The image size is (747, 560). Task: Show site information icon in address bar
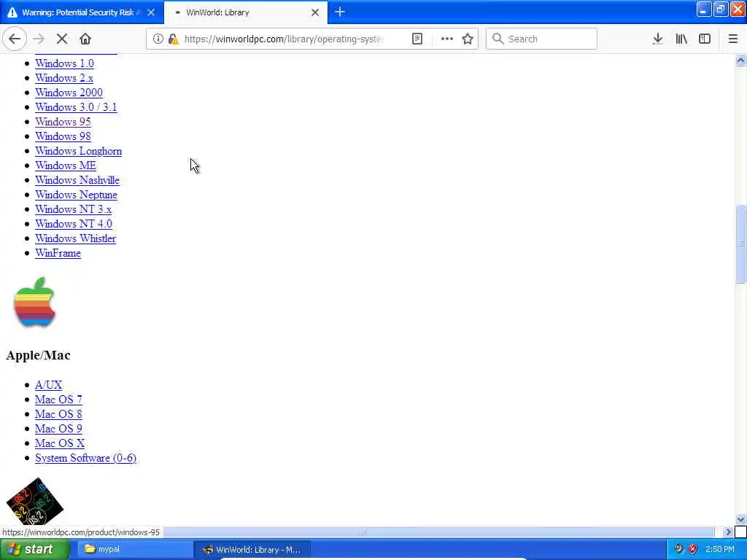coord(158,39)
